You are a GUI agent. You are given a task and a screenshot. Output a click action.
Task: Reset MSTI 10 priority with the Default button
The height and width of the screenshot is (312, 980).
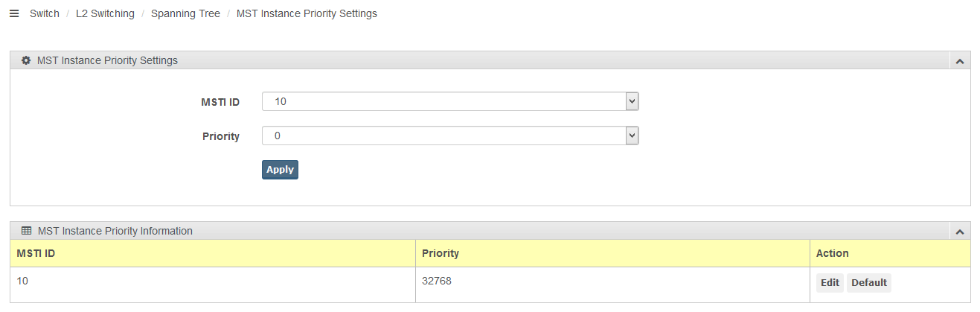[868, 283]
